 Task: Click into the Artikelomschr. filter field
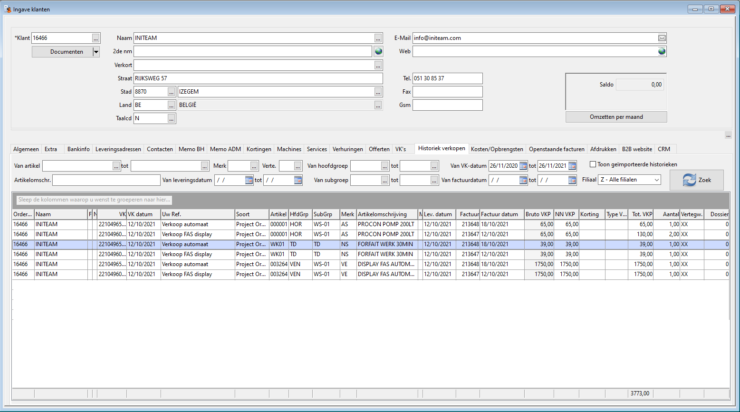pos(106,180)
